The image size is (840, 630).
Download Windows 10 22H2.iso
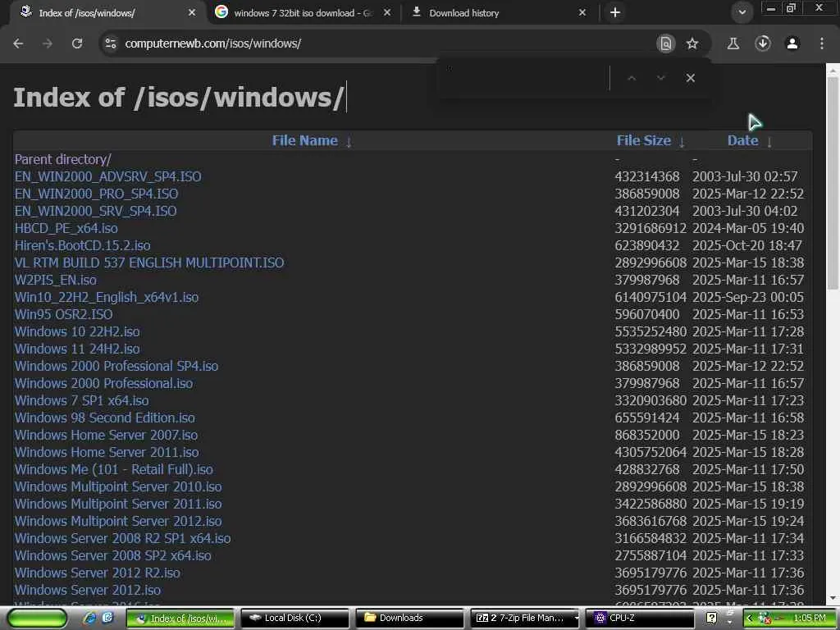coord(77,331)
